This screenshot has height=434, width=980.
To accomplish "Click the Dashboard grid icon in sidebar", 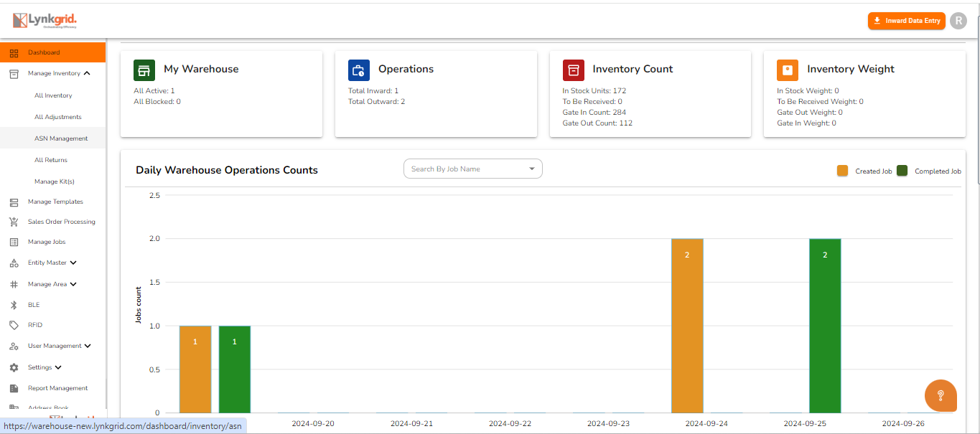I will [x=14, y=52].
